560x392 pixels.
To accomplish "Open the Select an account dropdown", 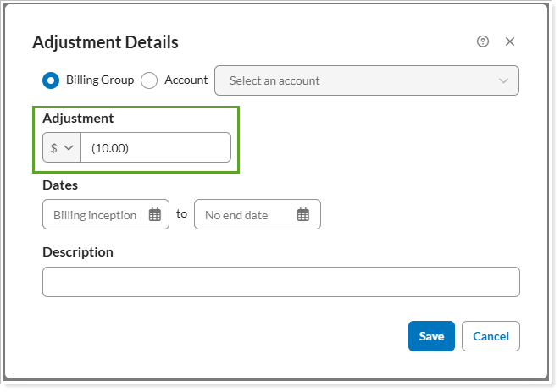I will point(356,81).
